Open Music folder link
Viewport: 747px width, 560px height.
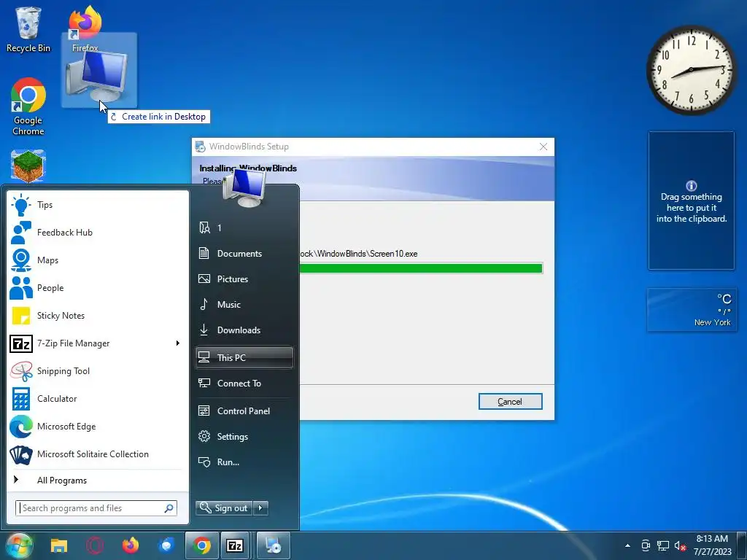click(244, 304)
